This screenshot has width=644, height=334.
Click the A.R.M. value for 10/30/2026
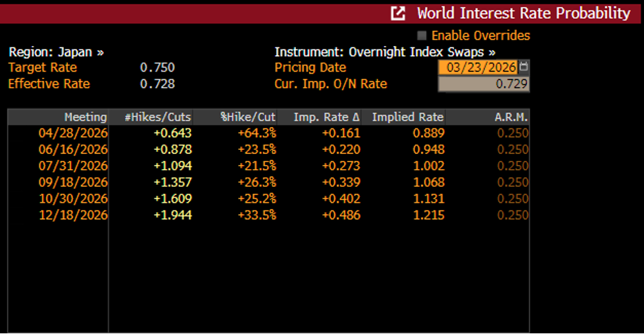pos(513,199)
